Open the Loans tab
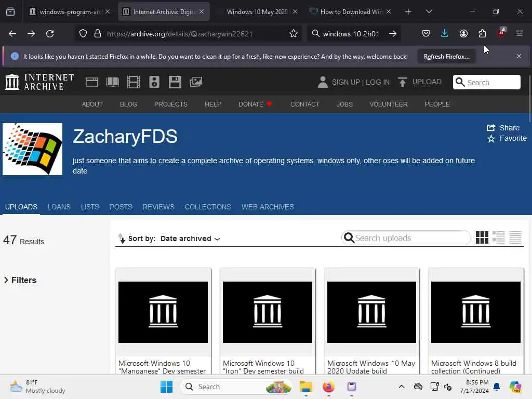532x399 pixels. point(59,207)
